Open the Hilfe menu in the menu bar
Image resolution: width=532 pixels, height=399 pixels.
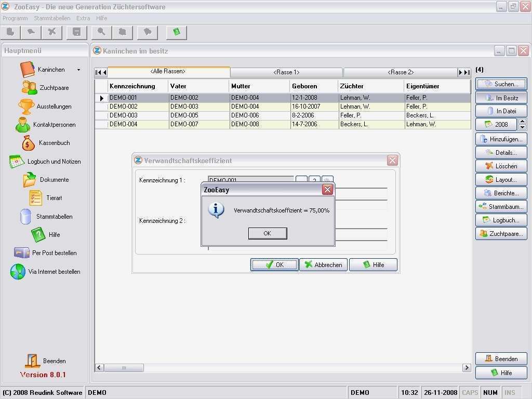click(x=101, y=18)
